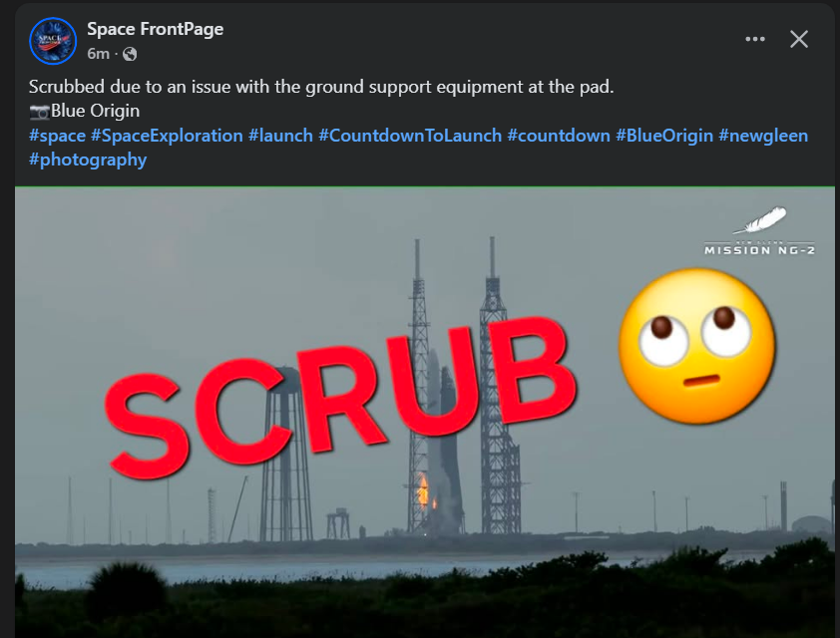Open the #photography hashtag
The image size is (840, 638).
pos(88,159)
